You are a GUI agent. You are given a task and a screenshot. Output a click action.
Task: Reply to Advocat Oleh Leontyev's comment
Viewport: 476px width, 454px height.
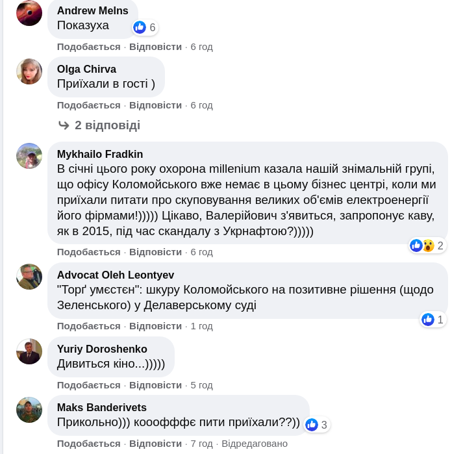(x=155, y=326)
